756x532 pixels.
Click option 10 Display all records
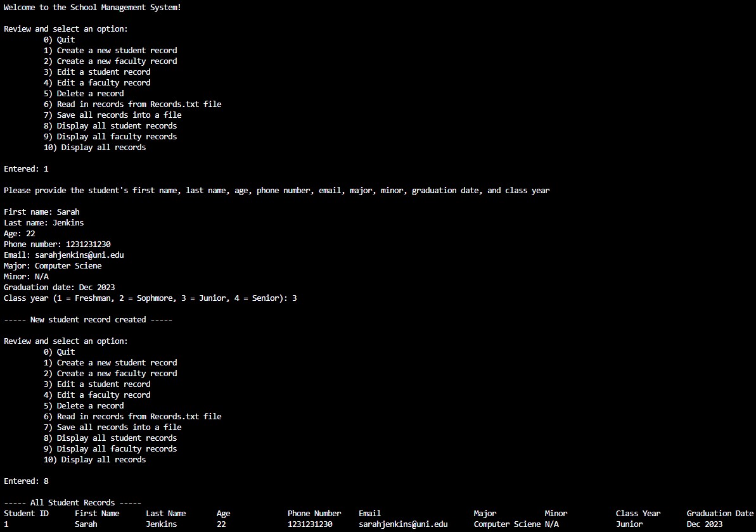point(94,147)
